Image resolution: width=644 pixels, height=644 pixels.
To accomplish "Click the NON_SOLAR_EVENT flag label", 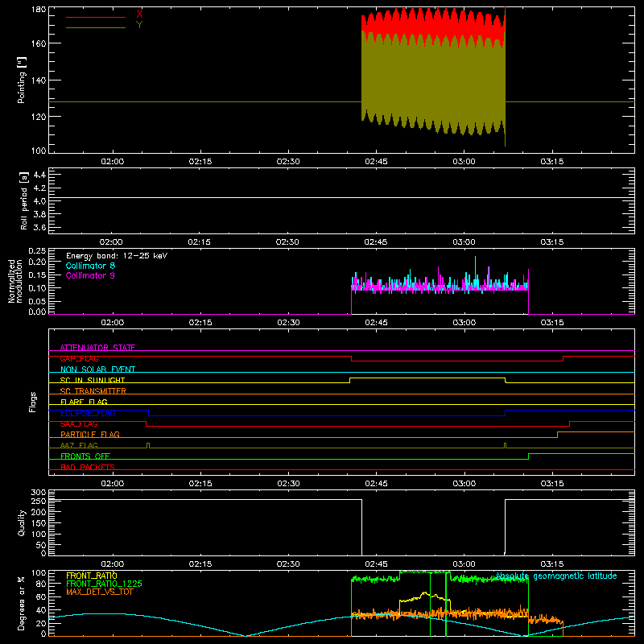I will [x=97, y=369].
